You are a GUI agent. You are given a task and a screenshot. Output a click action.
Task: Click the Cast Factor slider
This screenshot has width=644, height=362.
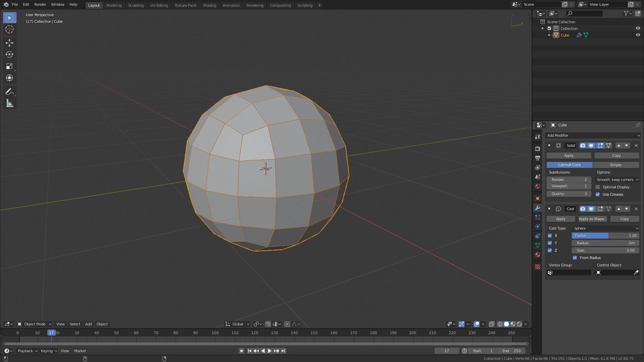pos(605,235)
